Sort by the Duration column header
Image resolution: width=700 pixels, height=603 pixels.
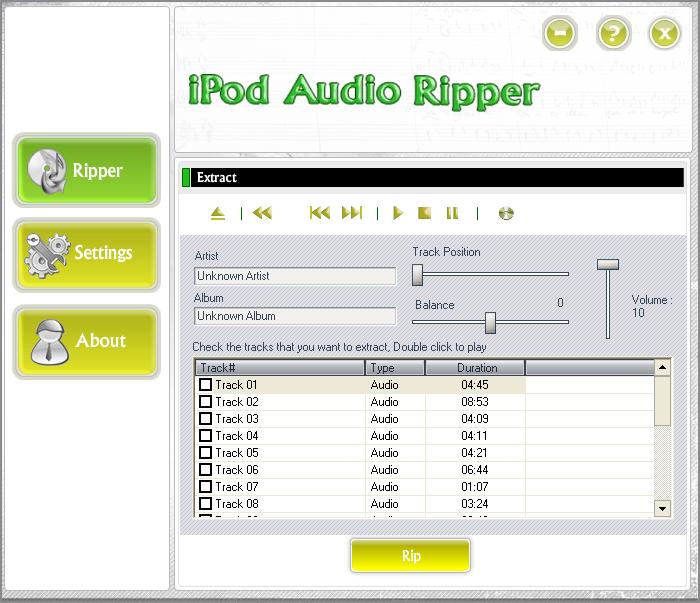pyautogui.click(x=475, y=368)
